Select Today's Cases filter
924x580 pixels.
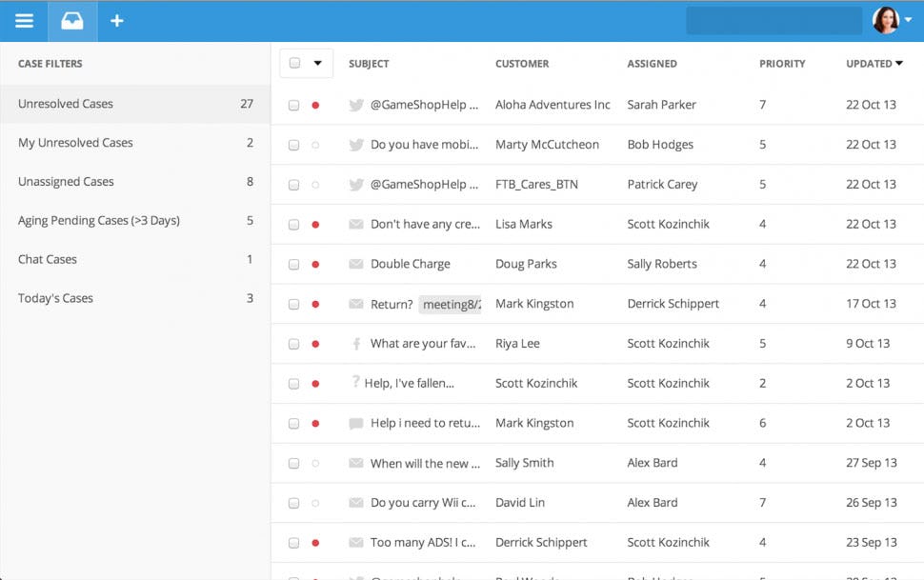click(135, 298)
